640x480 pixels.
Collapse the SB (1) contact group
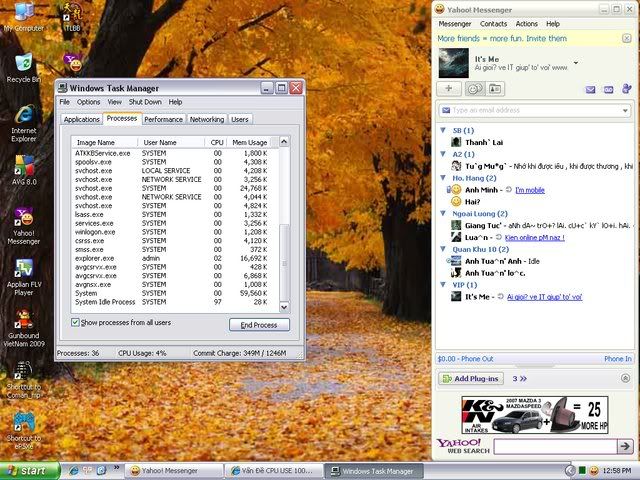tap(443, 130)
